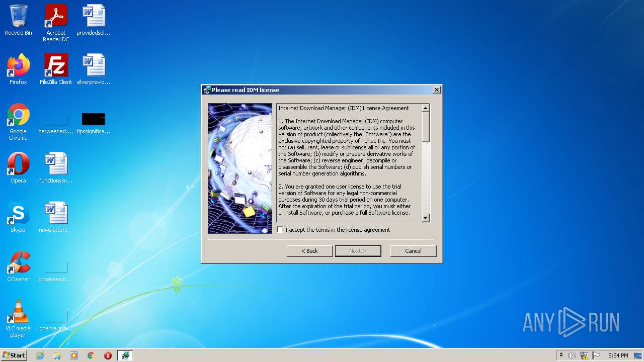Screen dimensions: 644x362
Task: Open the volume control in system tray
Action: 572,355
